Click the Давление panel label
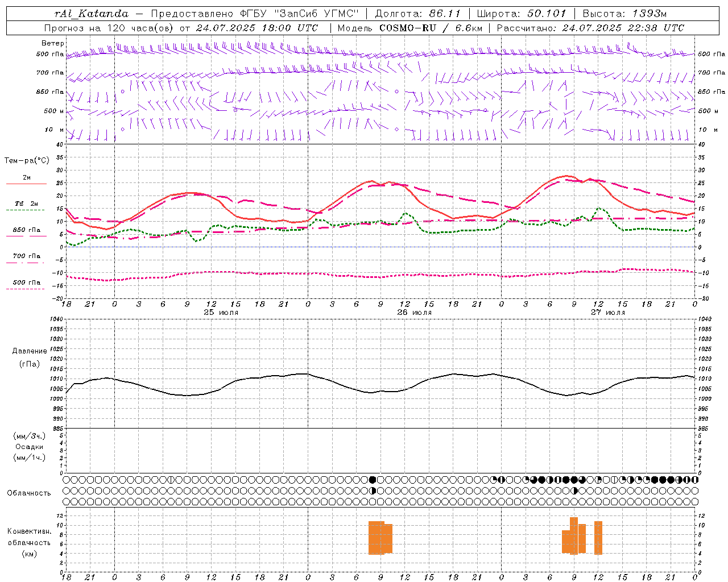The height and width of the screenshot is (582, 728). [30, 351]
